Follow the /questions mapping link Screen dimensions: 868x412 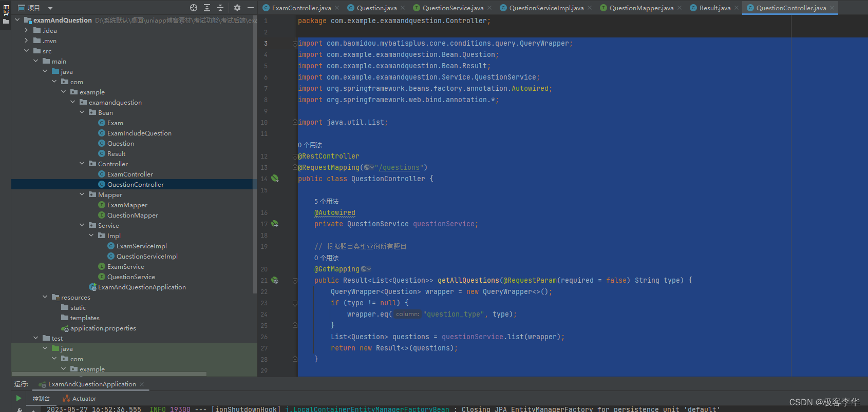click(x=399, y=167)
